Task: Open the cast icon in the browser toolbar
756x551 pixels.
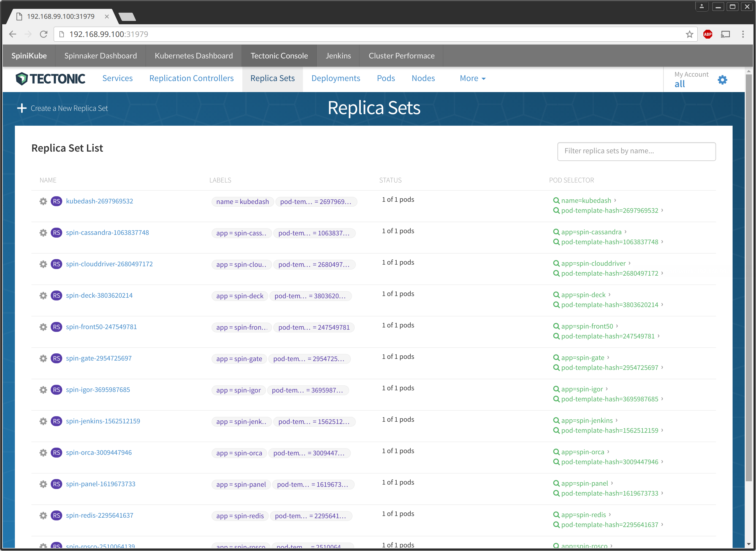Action: tap(725, 34)
